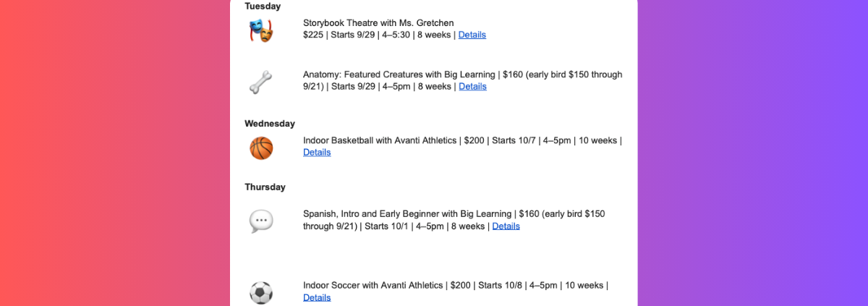Click the Thursday heading
Viewport: 868px width, 306px height.
pos(265,187)
